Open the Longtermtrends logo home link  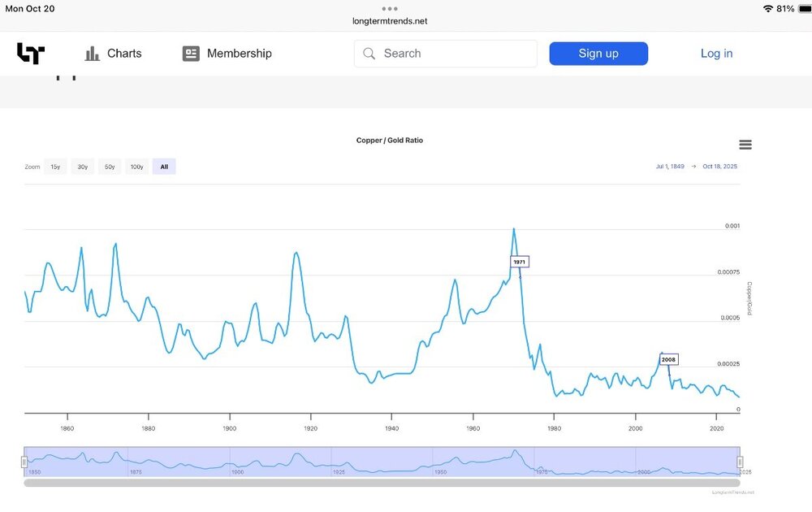[31, 54]
